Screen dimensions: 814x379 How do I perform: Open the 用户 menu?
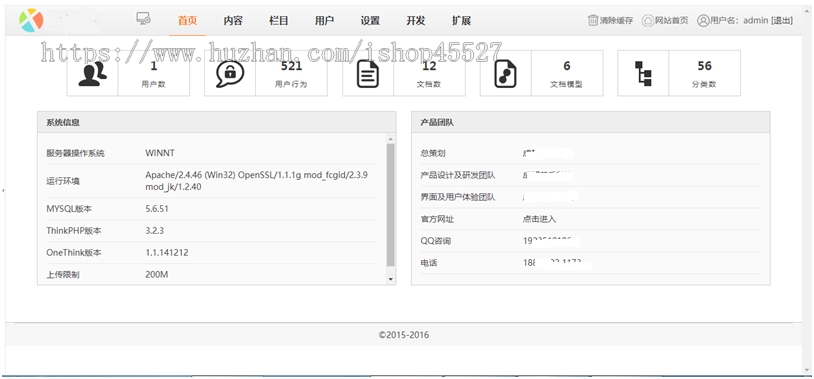(x=324, y=21)
